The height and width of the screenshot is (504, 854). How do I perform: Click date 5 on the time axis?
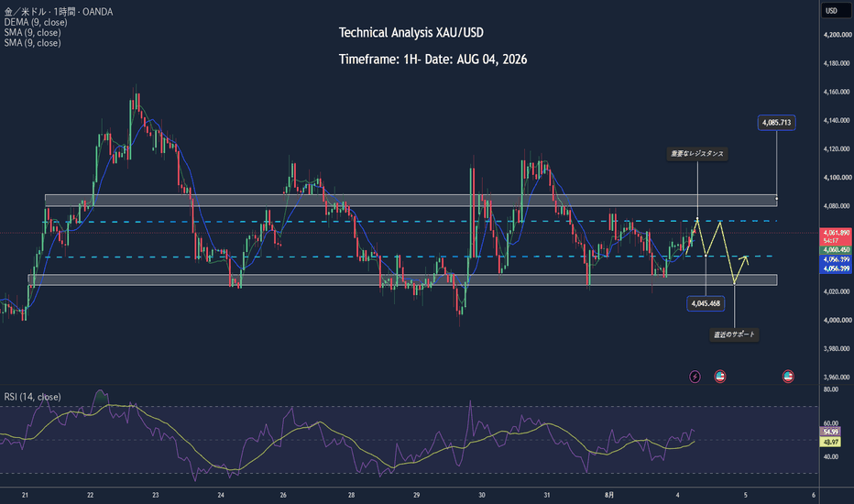click(746, 495)
